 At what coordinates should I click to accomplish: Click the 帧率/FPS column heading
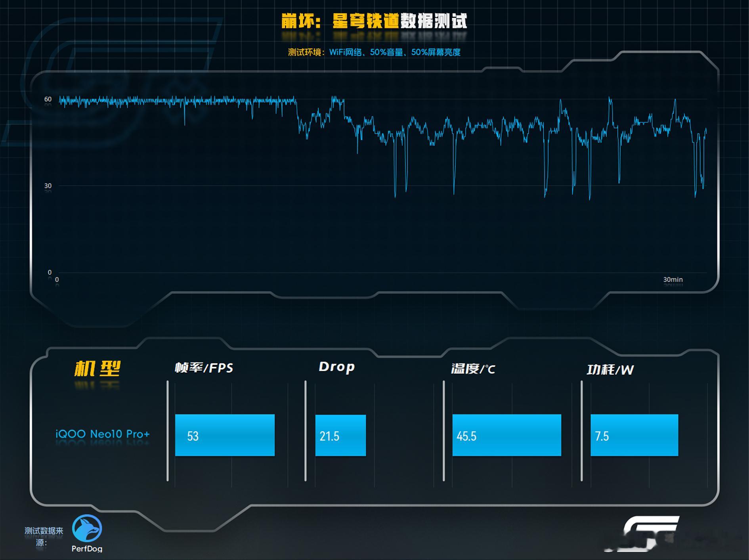click(x=204, y=368)
